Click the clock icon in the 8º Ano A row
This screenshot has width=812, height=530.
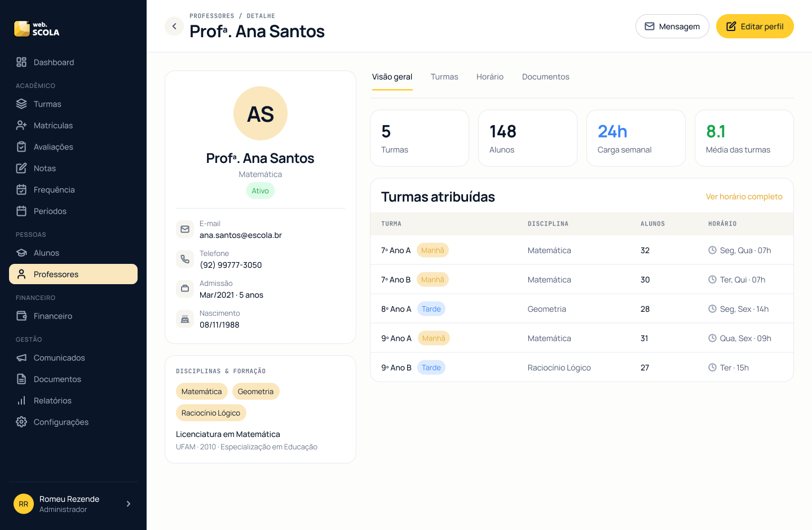(x=712, y=309)
